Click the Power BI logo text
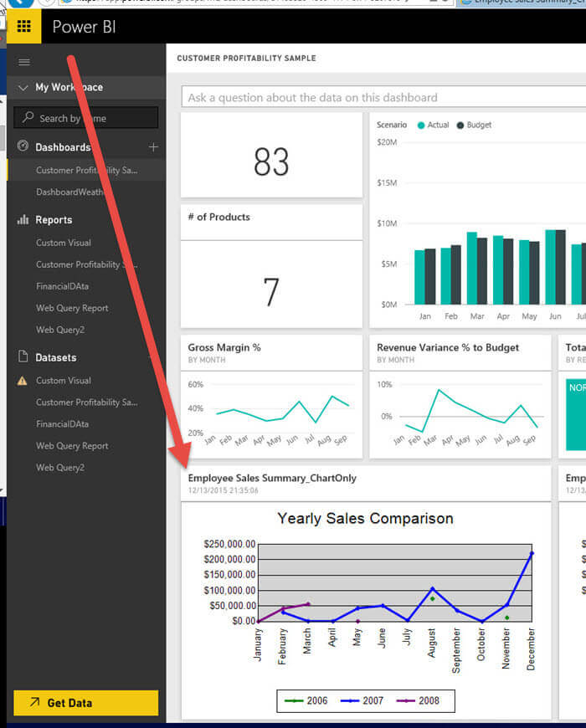This screenshot has height=728, width=586. [x=84, y=27]
